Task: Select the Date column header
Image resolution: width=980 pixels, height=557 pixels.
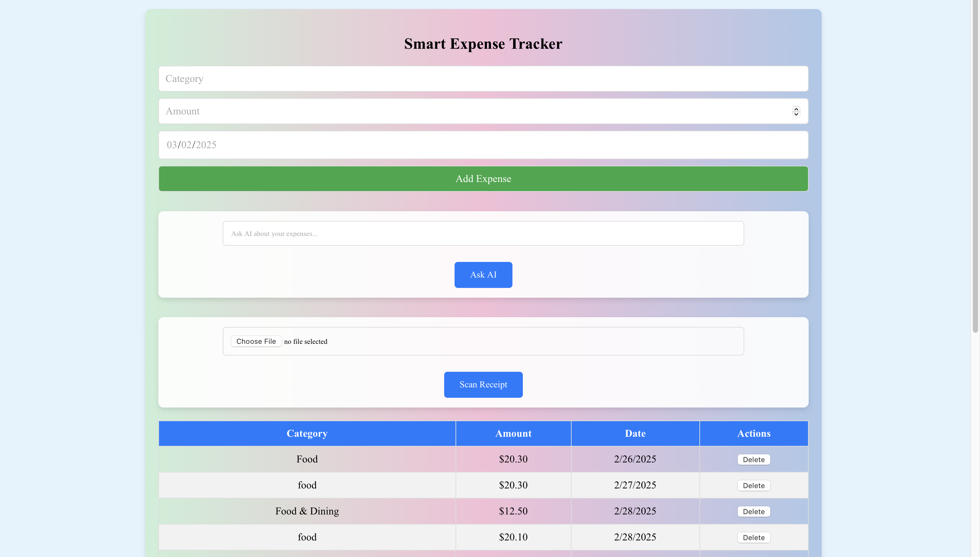Action: [635, 433]
